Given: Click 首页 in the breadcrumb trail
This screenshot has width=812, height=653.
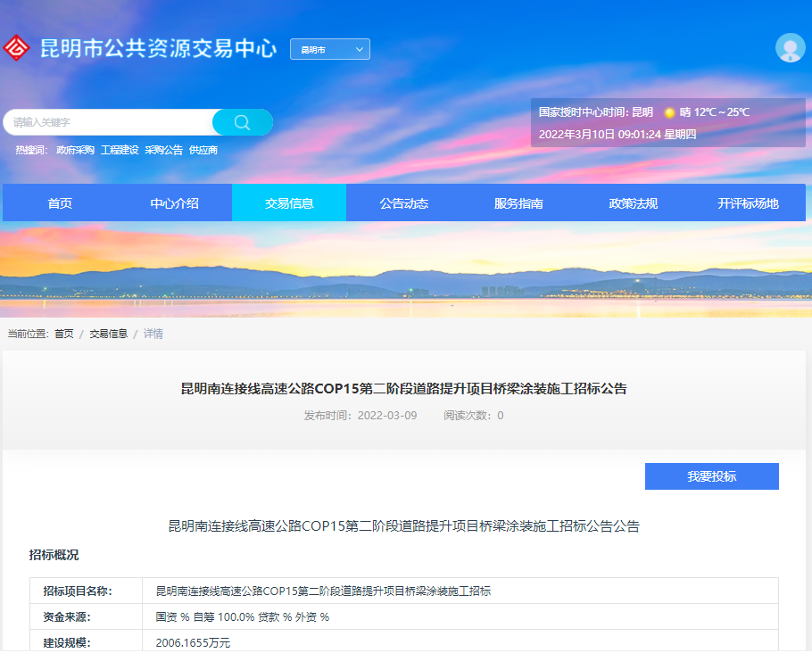Looking at the screenshot, I should tap(64, 334).
